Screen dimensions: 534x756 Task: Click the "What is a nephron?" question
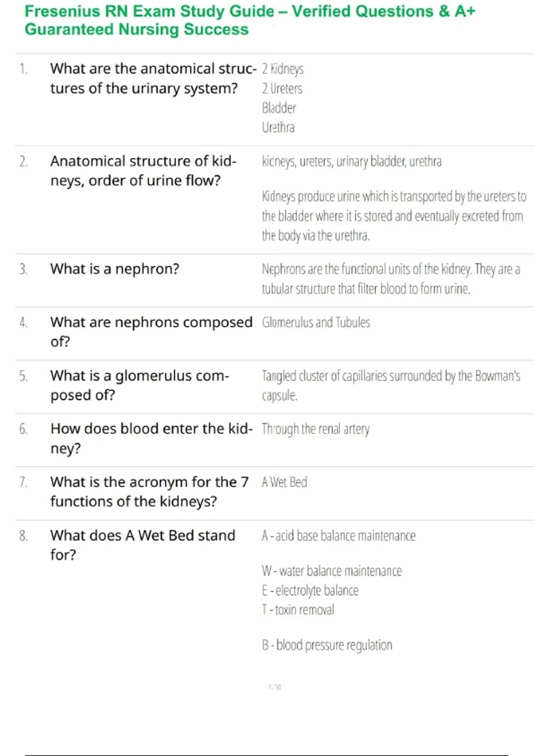[x=114, y=269]
